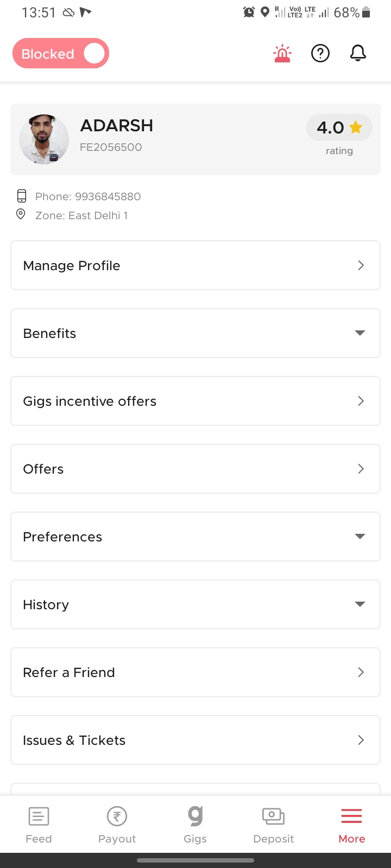Open the Gigs tab icon
This screenshot has width=391, height=868.
coord(195,816)
